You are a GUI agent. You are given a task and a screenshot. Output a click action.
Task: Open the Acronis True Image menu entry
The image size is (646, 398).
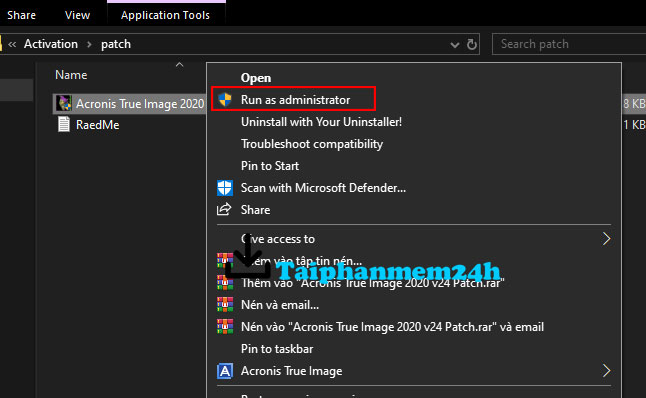[291, 371]
